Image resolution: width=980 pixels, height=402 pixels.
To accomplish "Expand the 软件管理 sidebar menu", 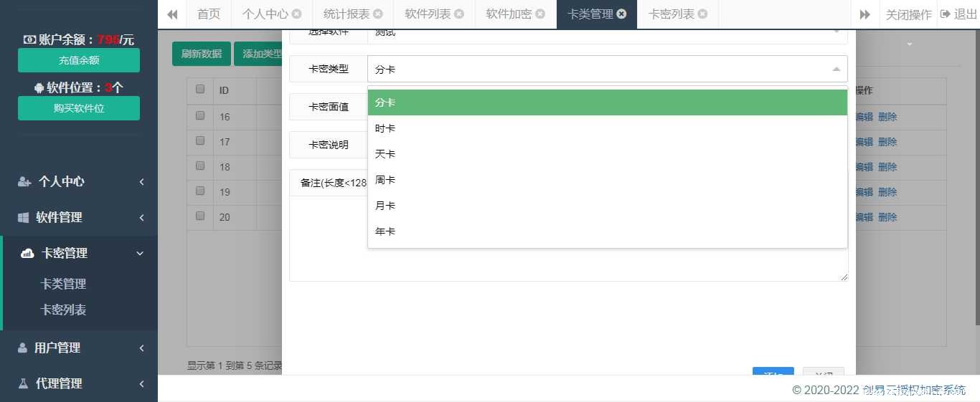I will [79, 217].
